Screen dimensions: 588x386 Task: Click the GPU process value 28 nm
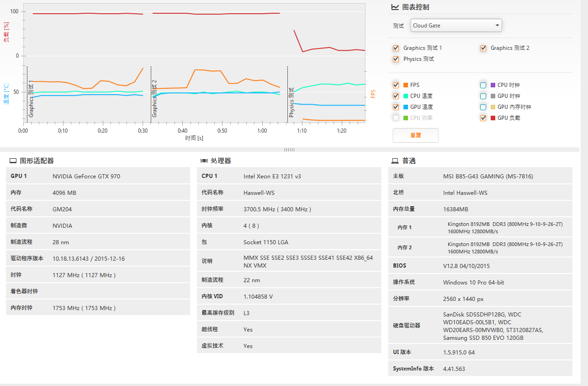pos(61,242)
